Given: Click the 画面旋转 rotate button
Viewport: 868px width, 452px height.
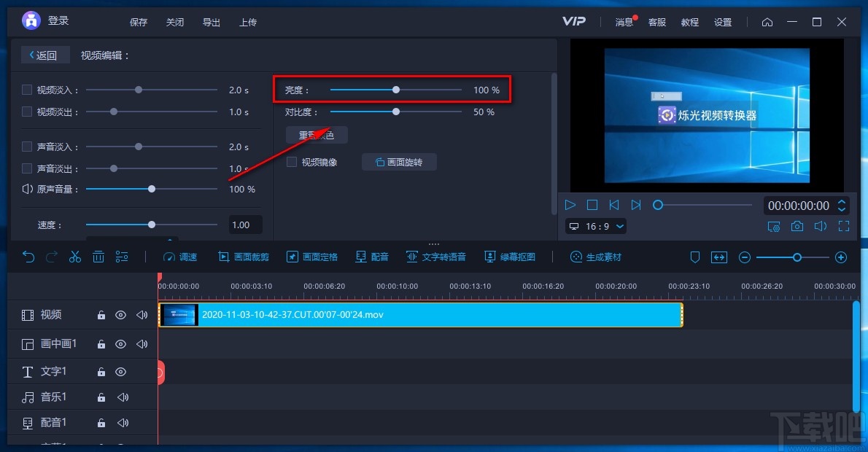Looking at the screenshot, I should [399, 162].
